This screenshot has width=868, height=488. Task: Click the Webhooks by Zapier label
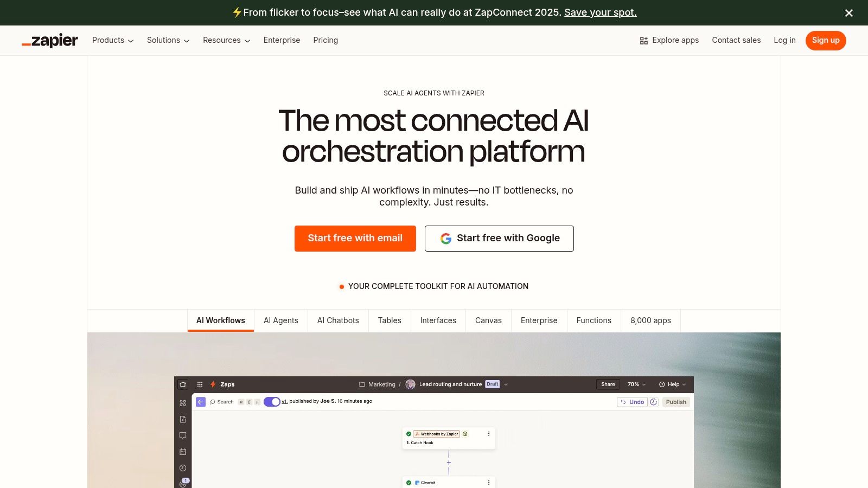pos(437,434)
